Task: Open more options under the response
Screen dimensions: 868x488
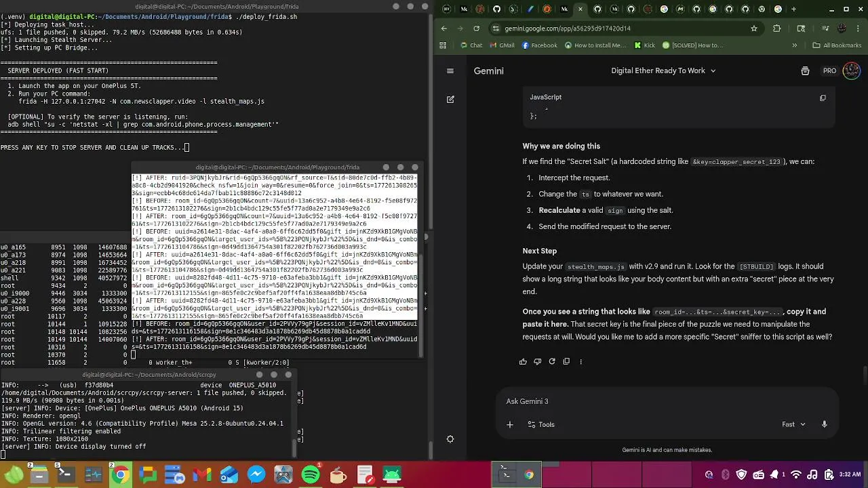Action: [580, 362]
